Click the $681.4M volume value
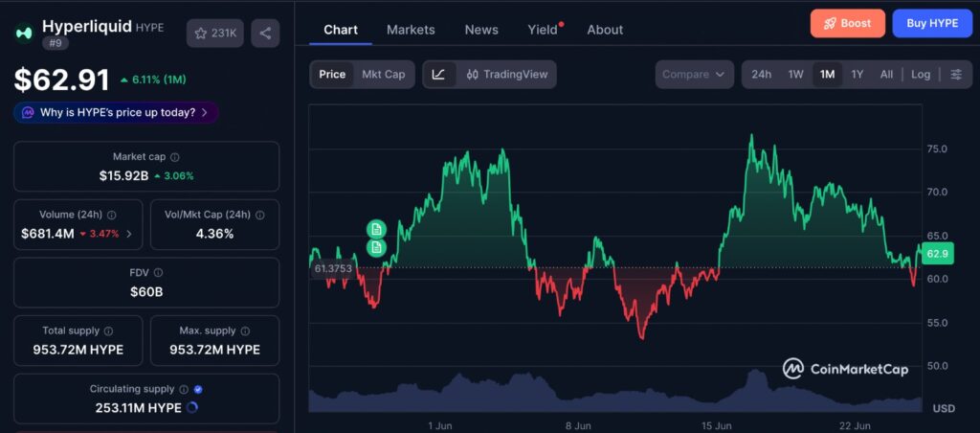Viewport: 980px width, 433px height. (x=48, y=234)
